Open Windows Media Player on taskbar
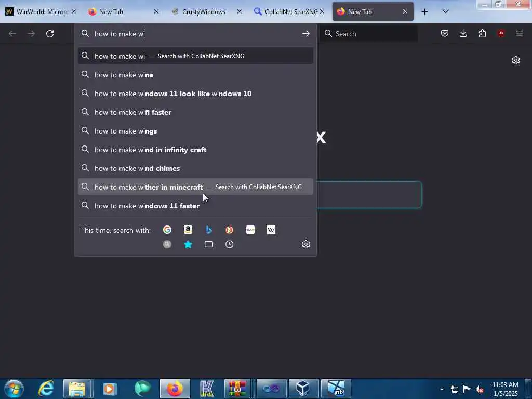The image size is (532, 399). click(x=110, y=389)
